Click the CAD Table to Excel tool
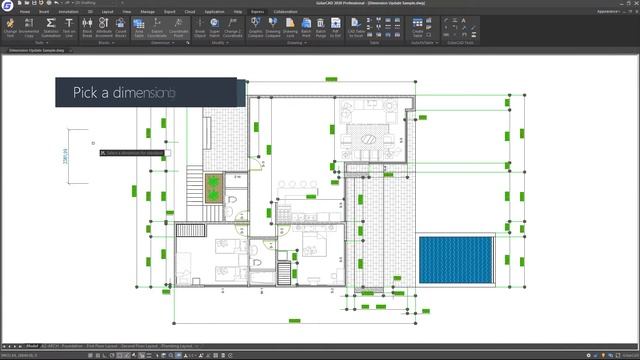640x360 pixels. (x=356, y=28)
